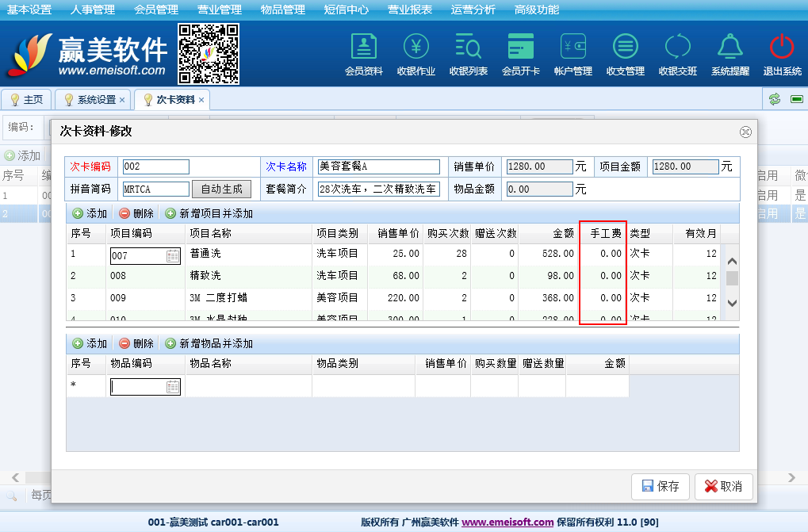Click the 自动生成 button
The height and width of the screenshot is (532, 808).
(221, 189)
